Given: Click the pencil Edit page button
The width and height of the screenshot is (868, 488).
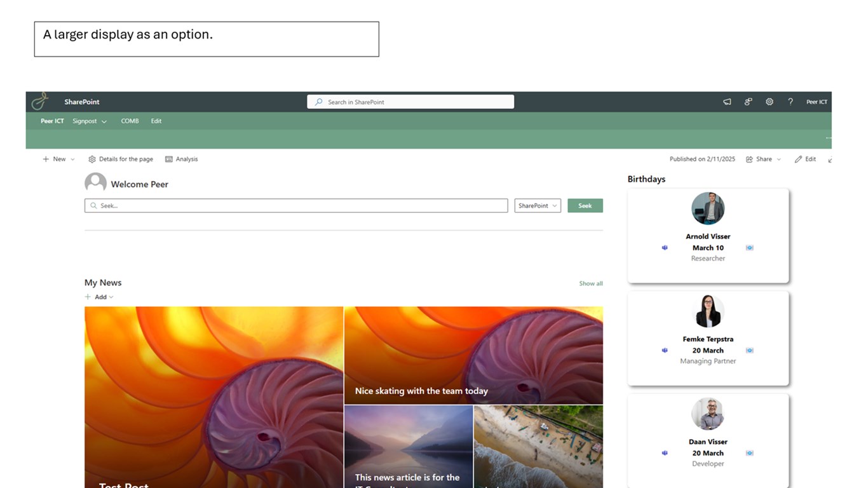Looking at the screenshot, I should [x=805, y=159].
